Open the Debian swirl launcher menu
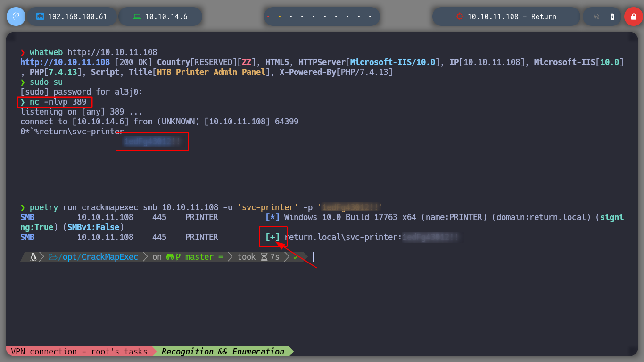 16,16
